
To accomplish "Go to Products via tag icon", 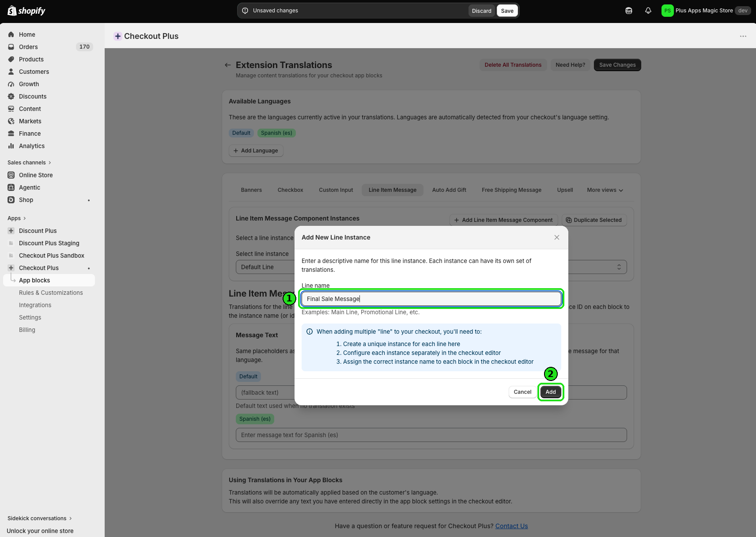I will coord(11,59).
